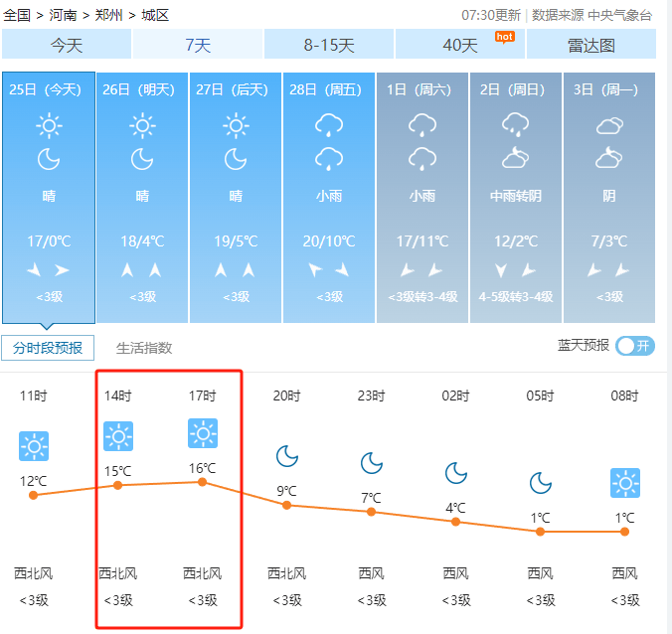Select the 28日 (周五) forecast card
Viewport: 672px width, 634px height.
tap(329, 198)
